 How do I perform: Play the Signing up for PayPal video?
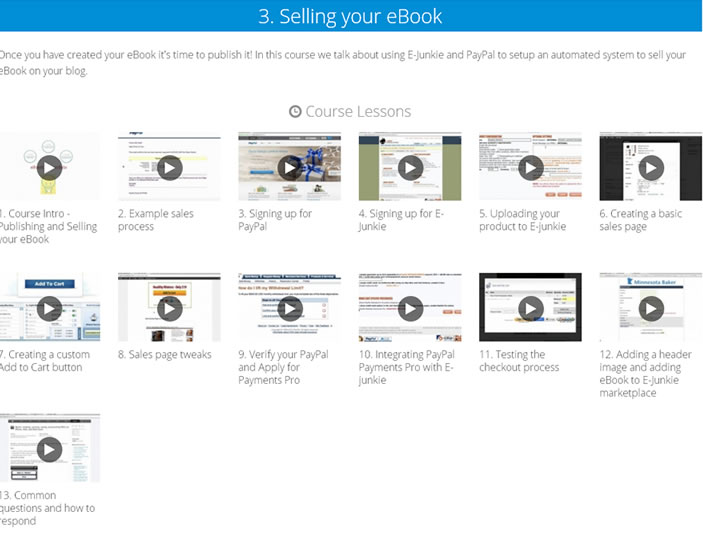pos(290,168)
